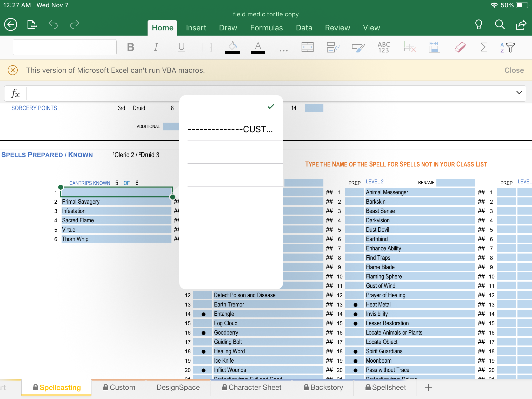Close the VBA macros warning banner
This screenshot has height=399, width=532.
tap(514, 70)
